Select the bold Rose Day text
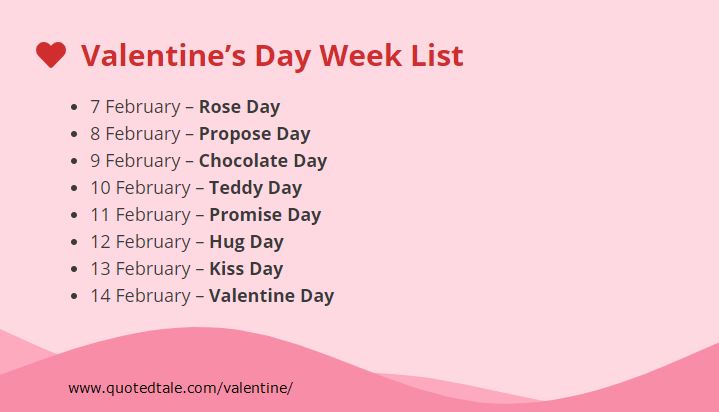 pos(239,107)
